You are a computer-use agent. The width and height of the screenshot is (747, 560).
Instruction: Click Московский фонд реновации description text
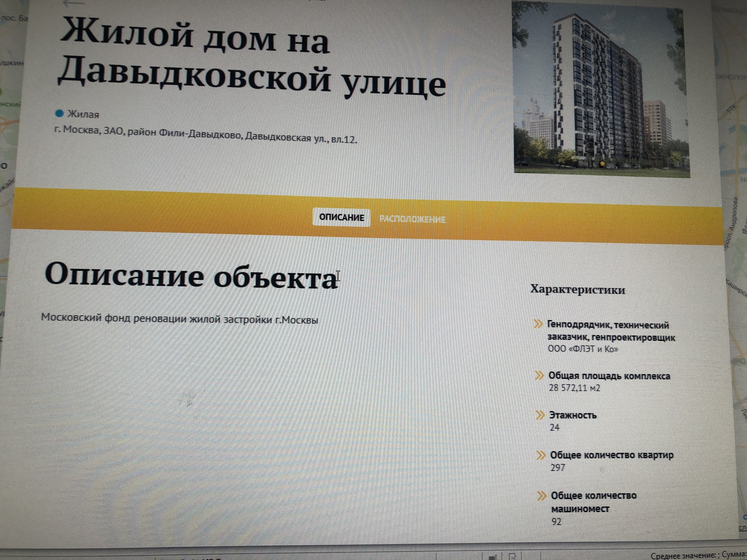coord(179,319)
